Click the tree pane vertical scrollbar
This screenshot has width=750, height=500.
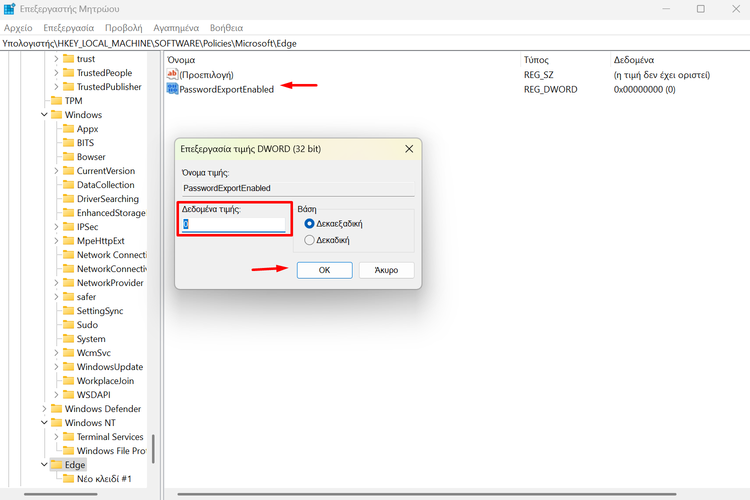tap(153, 449)
